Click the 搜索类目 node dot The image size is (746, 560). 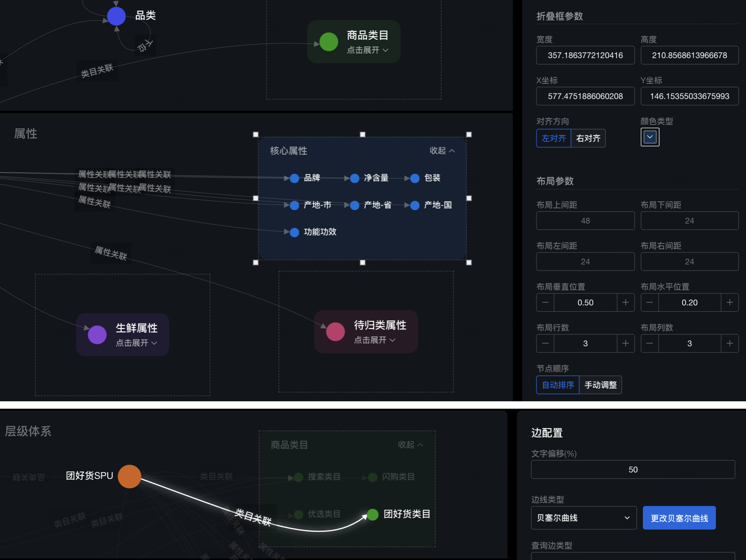(298, 477)
